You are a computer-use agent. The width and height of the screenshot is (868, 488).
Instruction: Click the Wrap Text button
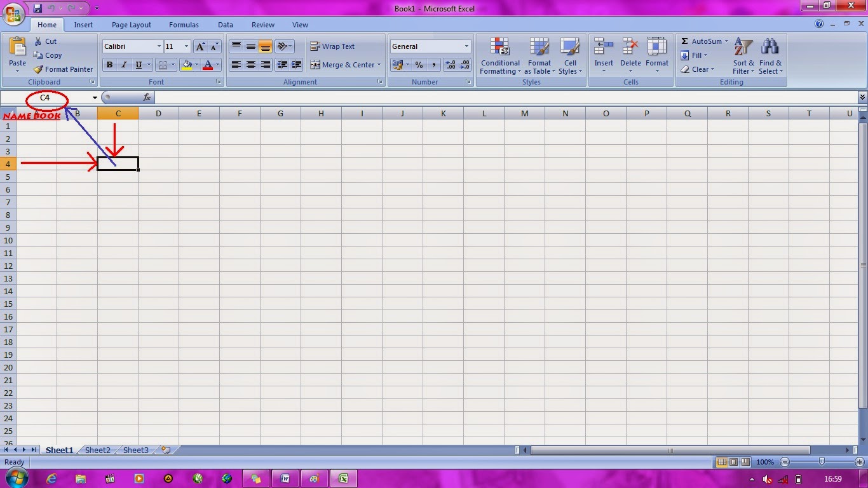tap(332, 46)
